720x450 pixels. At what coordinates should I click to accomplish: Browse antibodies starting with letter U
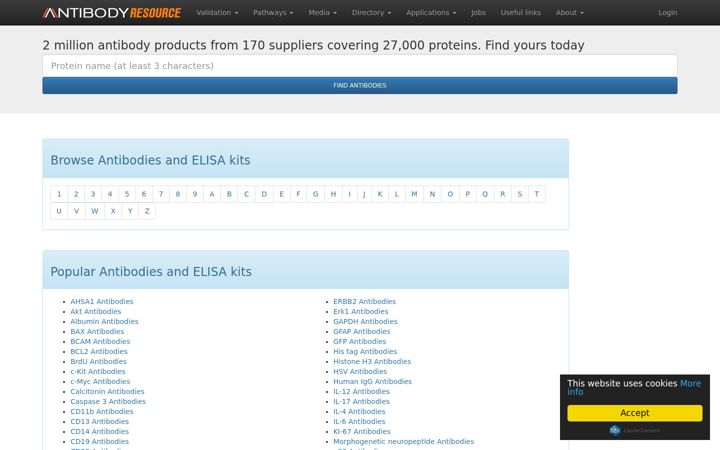59,211
